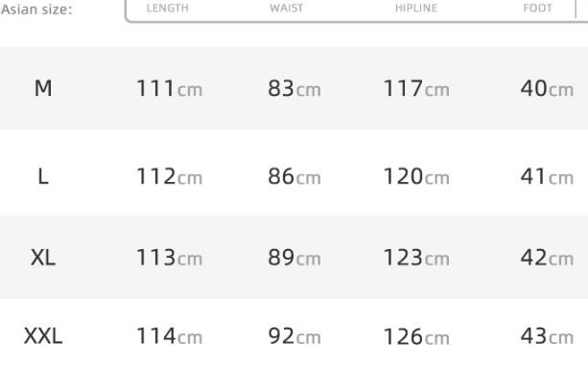
Task: Click the 86cm waist cell
Action: [x=294, y=176]
